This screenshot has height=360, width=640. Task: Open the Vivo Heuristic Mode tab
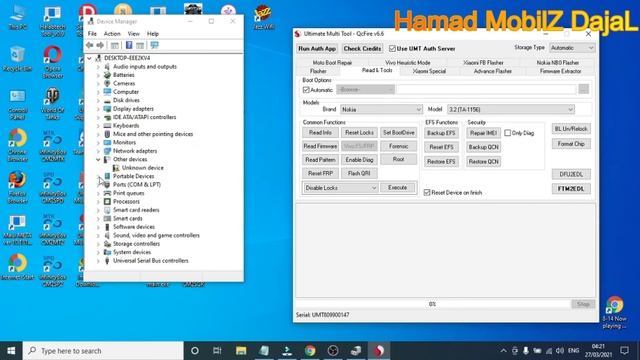click(407, 63)
